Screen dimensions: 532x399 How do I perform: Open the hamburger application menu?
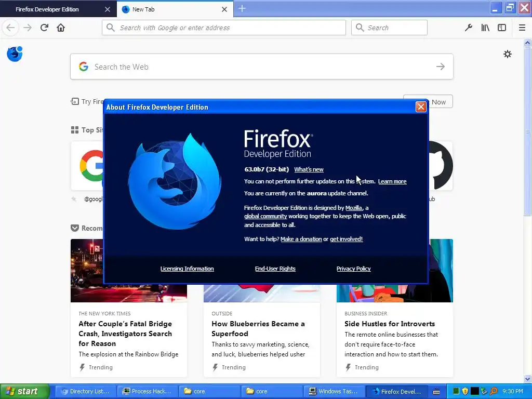(522, 28)
